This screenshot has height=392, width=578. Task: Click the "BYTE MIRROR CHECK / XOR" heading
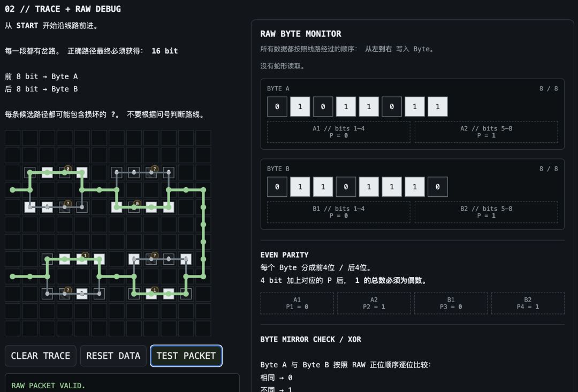(311, 339)
